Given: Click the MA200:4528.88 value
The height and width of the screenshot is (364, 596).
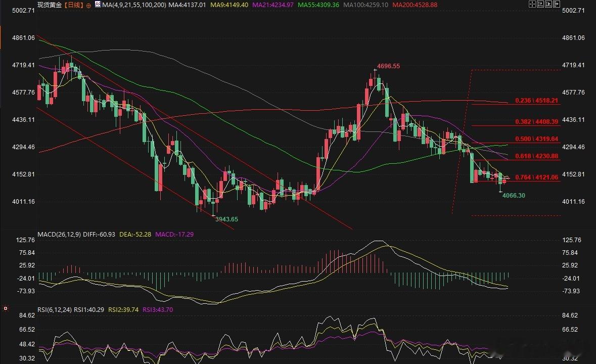Looking at the screenshot, I should coord(415,5).
